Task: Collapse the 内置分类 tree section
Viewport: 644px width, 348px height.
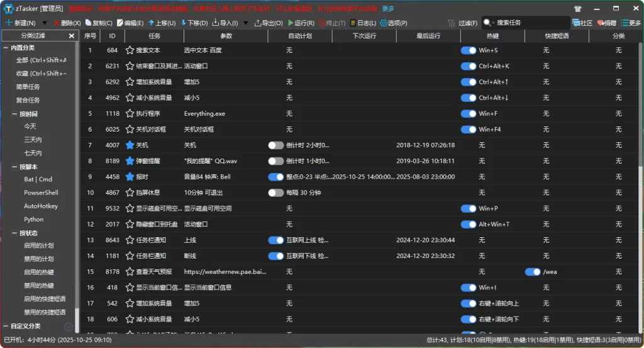Action: (6, 48)
